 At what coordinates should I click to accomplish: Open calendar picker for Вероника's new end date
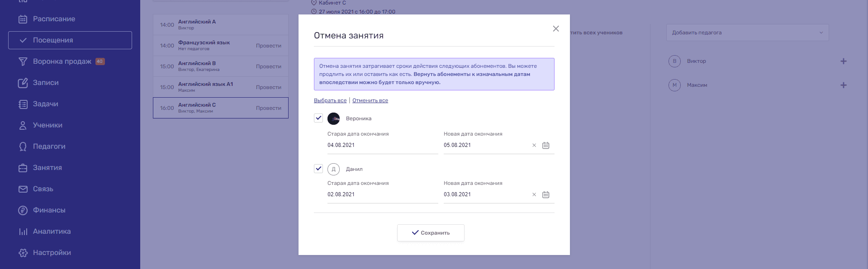[545, 146]
